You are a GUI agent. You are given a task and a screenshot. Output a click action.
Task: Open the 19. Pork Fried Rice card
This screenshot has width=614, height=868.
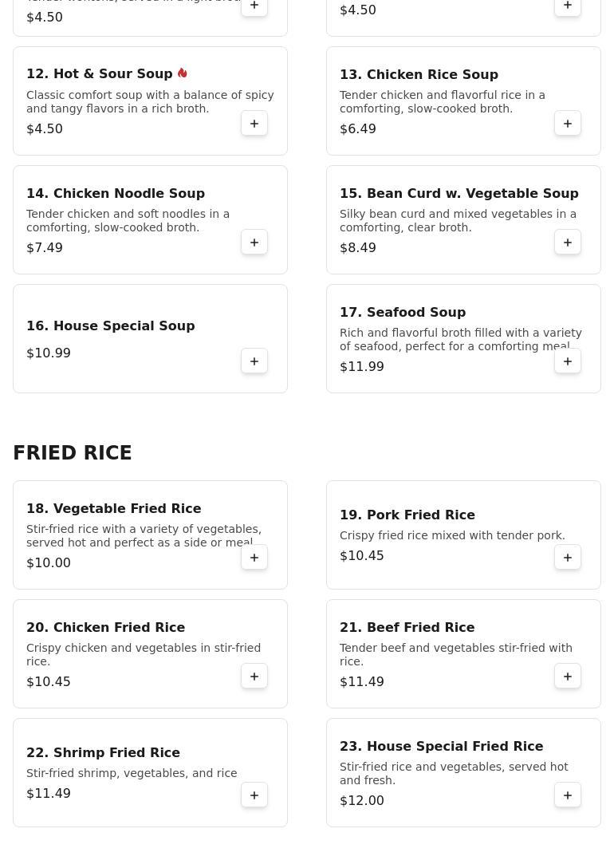point(463,535)
